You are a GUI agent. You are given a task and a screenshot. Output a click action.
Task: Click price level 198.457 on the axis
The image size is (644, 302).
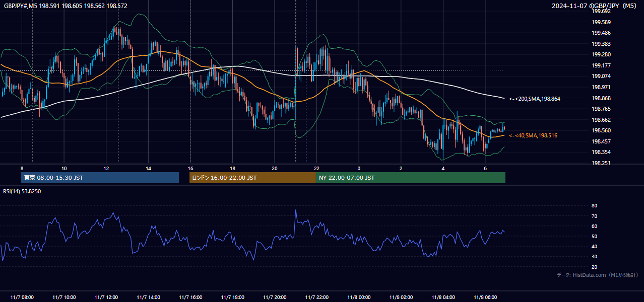point(601,141)
